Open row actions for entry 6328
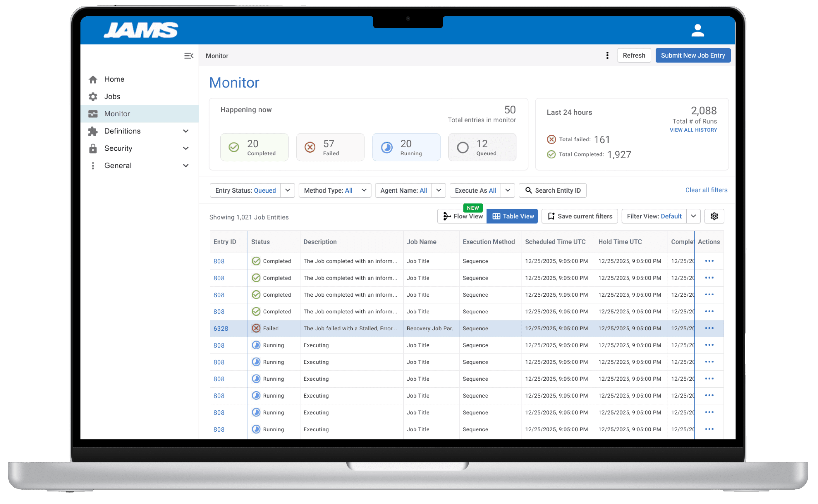 tap(709, 328)
